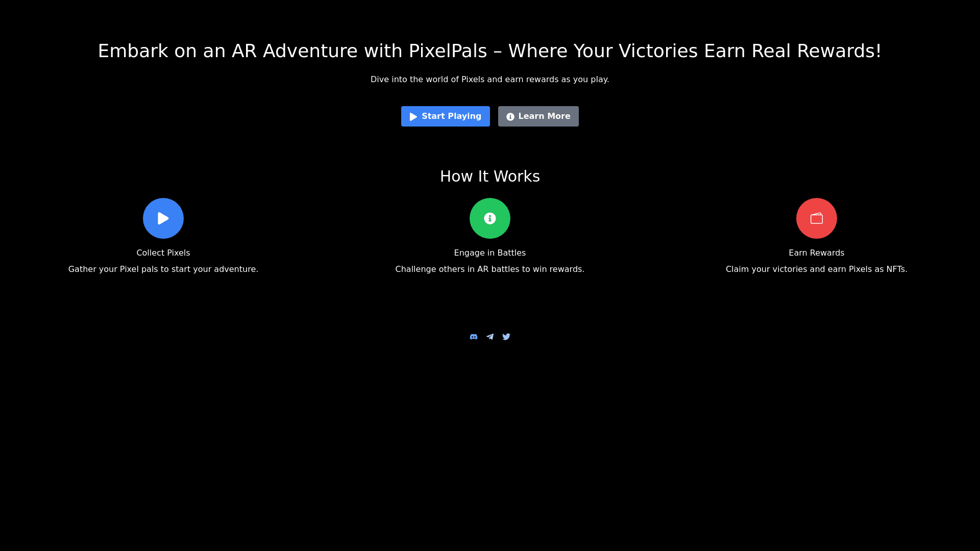Click play triangle inside Start Playing button
This screenshot has width=980, height=551.
click(x=413, y=117)
